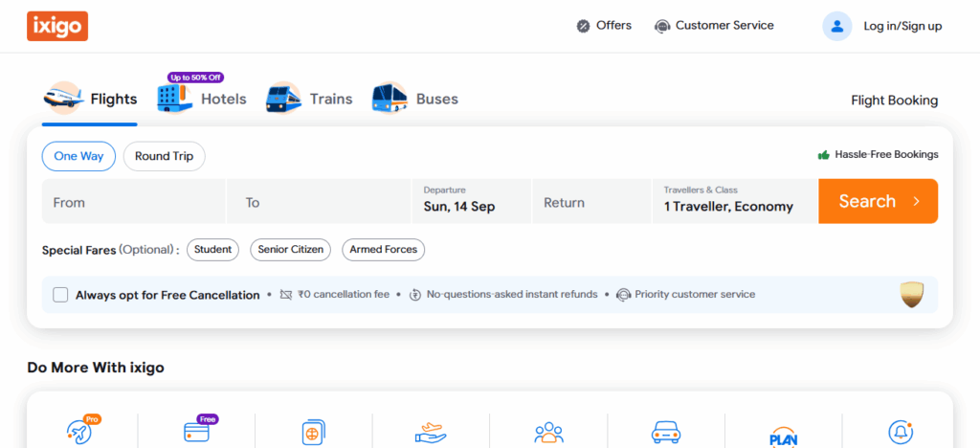Click the To airport field
The width and height of the screenshot is (980, 448).
pos(319,201)
